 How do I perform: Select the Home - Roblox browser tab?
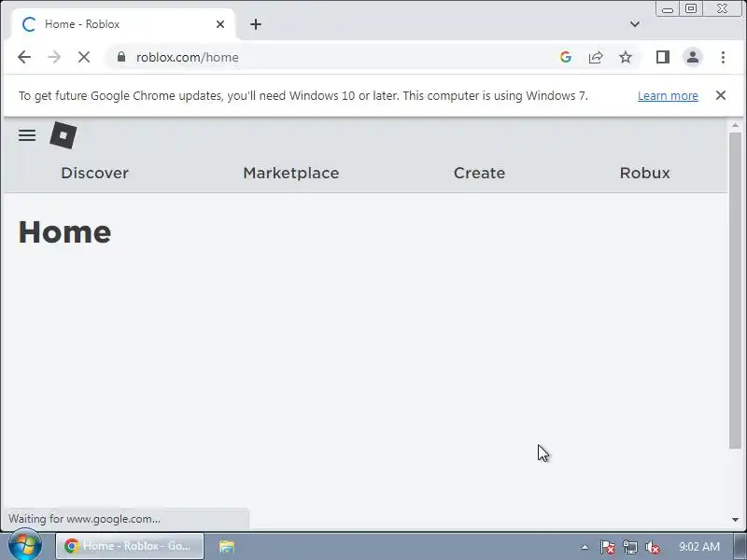click(123, 24)
